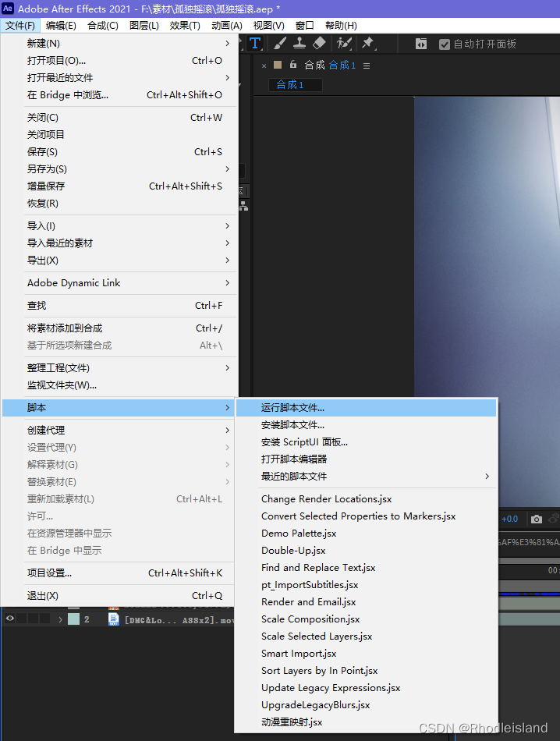Toggle the 自动打开面板 checkbox
The width and height of the screenshot is (560, 741).
(x=445, y=44)
